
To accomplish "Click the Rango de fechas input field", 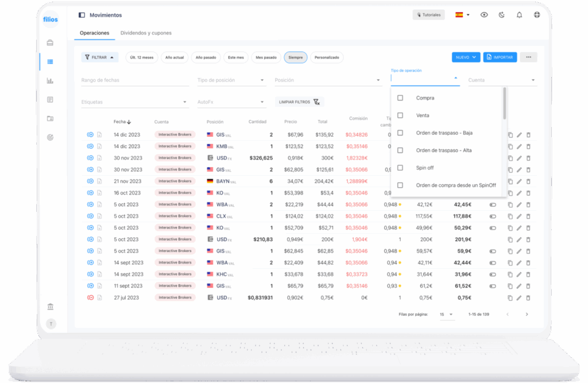I will (x=135, y=80).
